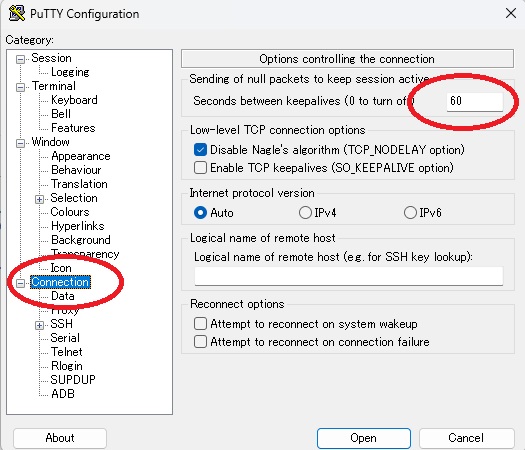This screenshot has height=450, width=525.
Task: Open the Logging category
Action: click(70, 72)
